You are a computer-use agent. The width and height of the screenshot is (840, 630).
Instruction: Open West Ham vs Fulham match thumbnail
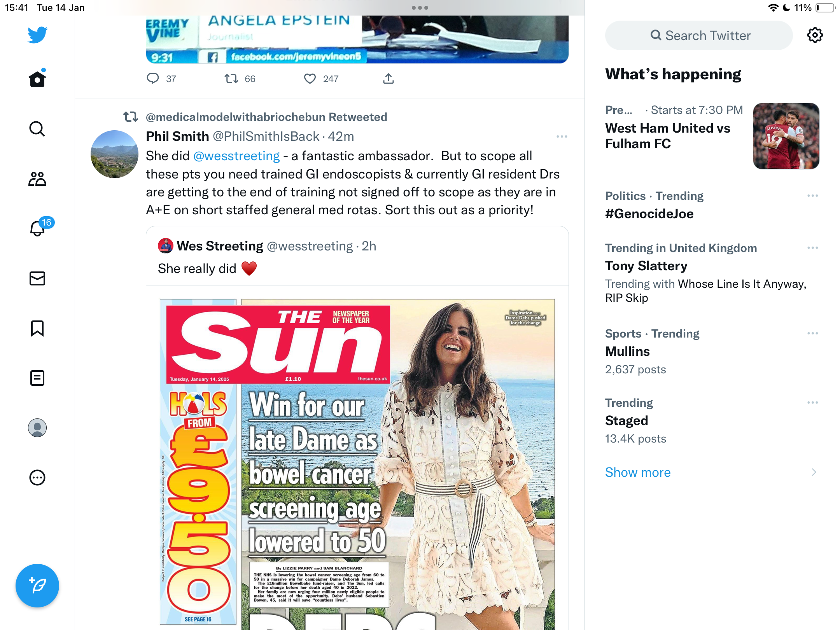(786, 136)
